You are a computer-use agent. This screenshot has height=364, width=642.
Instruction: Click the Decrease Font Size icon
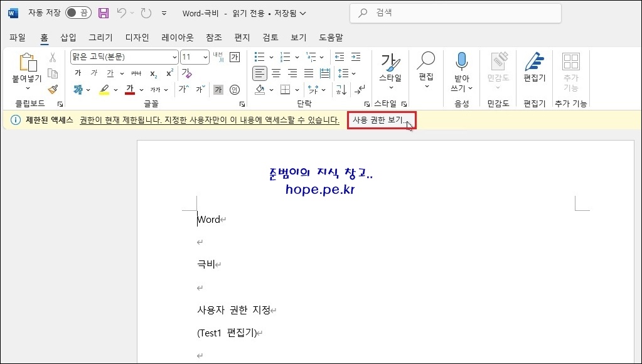200,89
